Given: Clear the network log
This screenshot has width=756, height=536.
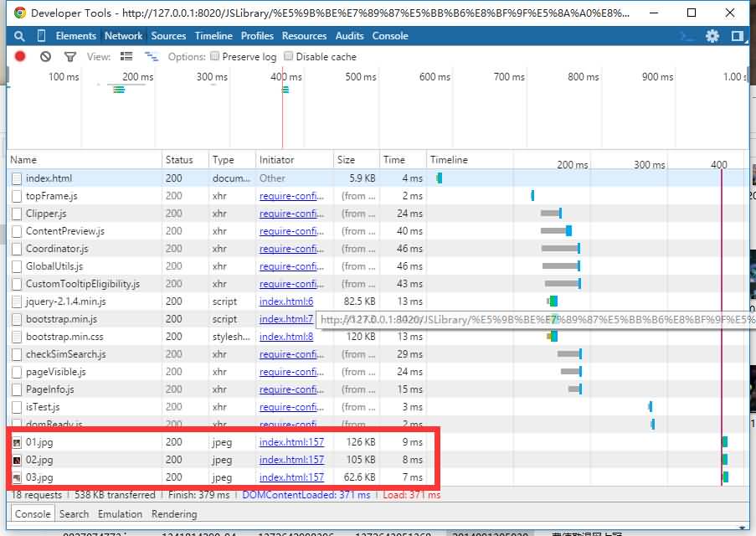Looking at the screenshot, I should pos(45,56).
